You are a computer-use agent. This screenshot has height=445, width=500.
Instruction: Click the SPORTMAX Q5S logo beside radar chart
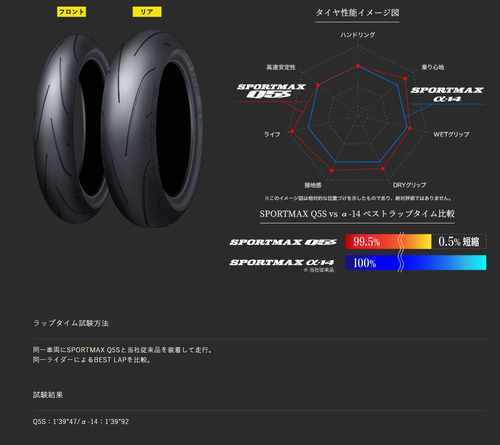[271, 91]
